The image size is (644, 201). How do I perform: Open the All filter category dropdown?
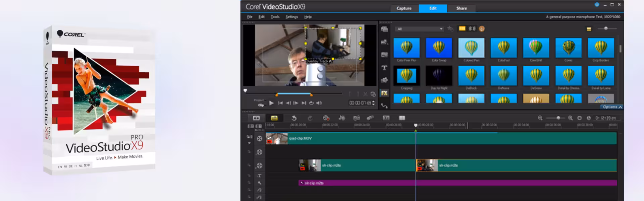[419, 29]
